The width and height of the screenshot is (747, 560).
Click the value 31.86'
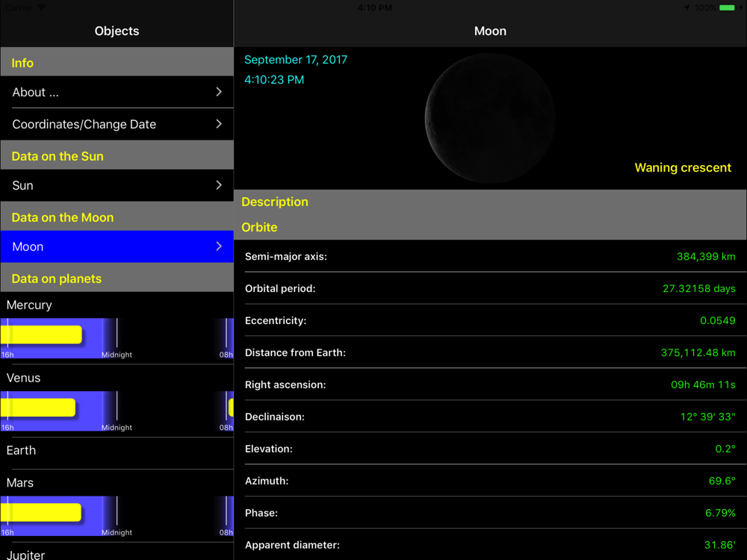click(720, 545)
